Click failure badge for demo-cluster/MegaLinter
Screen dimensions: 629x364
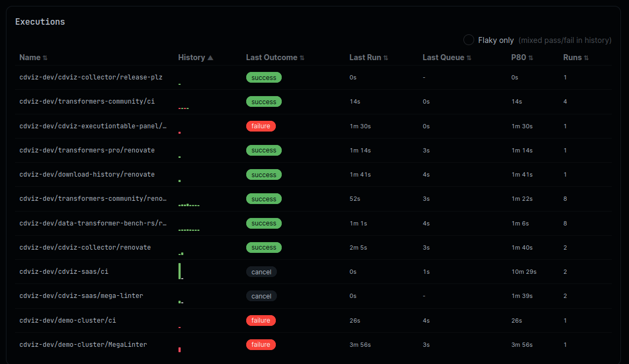click(x=261, y=344)
